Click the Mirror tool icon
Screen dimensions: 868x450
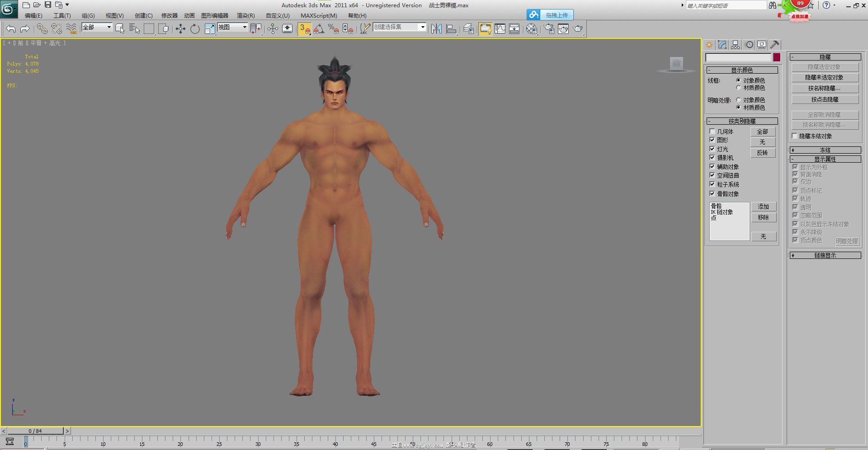click(x=436, y=29)
